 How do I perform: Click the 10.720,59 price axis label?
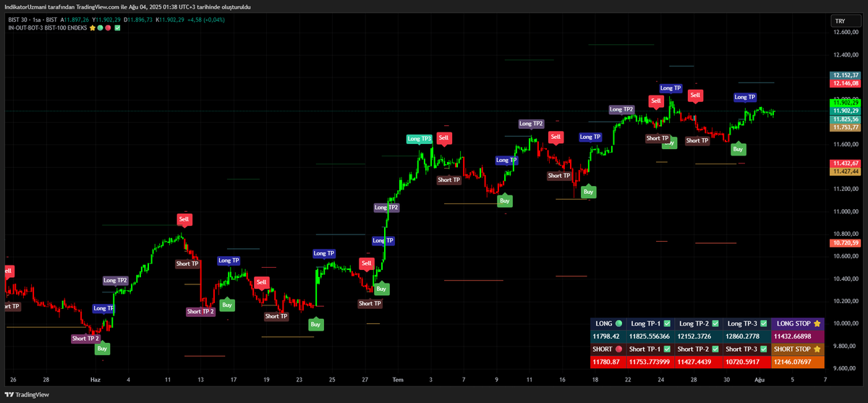point(845,243)
